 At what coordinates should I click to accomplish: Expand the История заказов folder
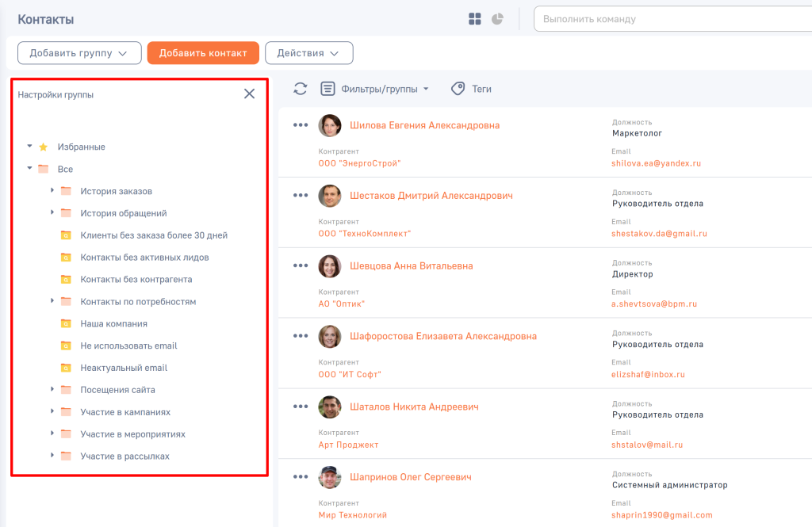pos(52,191)
